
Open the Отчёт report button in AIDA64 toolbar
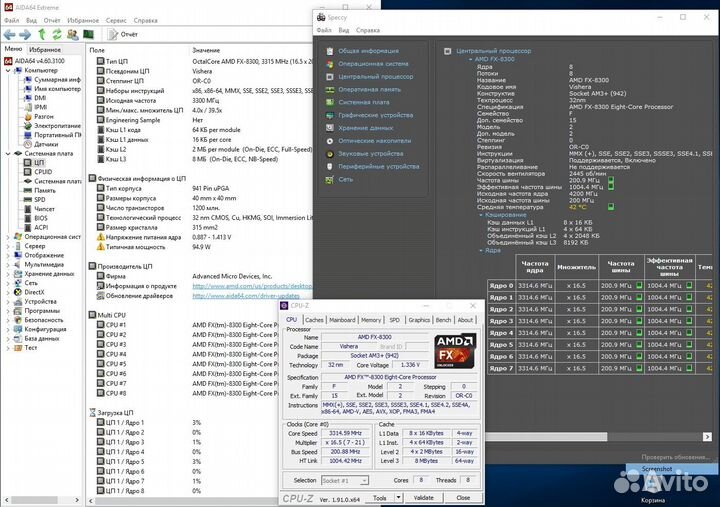(123, 34)
